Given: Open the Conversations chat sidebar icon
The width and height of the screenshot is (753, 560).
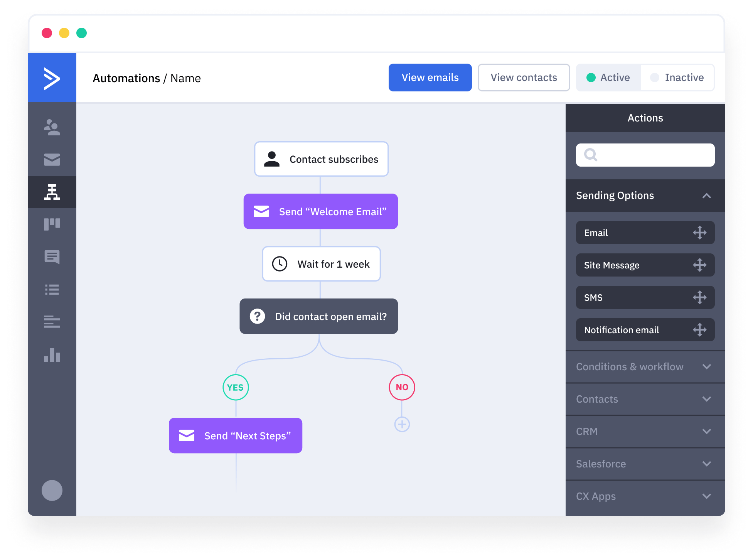Looking at the screenshot, I should click(x=52, y=257).
